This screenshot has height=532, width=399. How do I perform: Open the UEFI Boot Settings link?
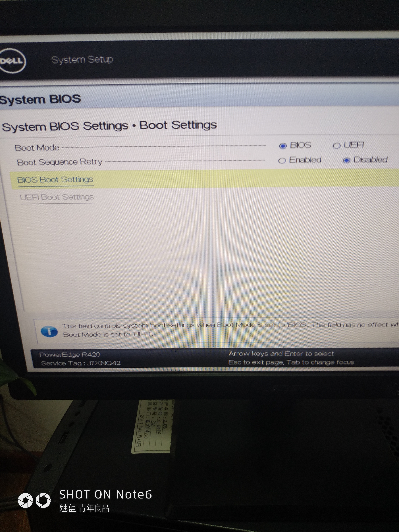[x=57, y=197]
